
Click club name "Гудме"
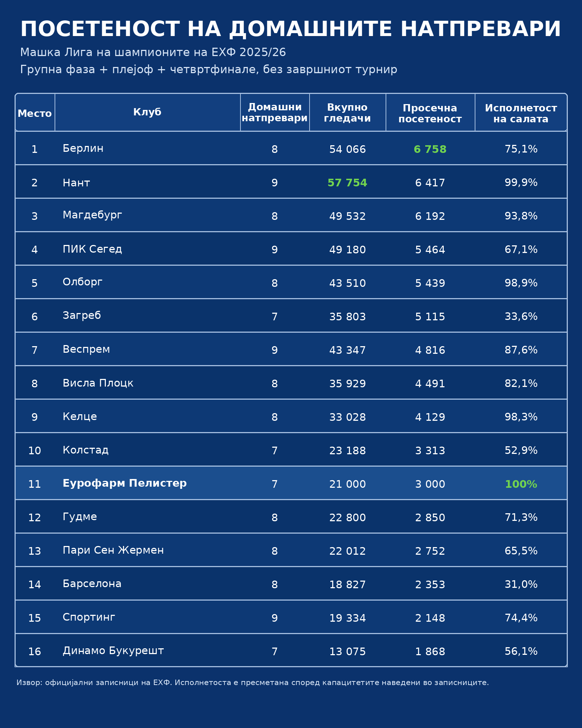(80, 517)
